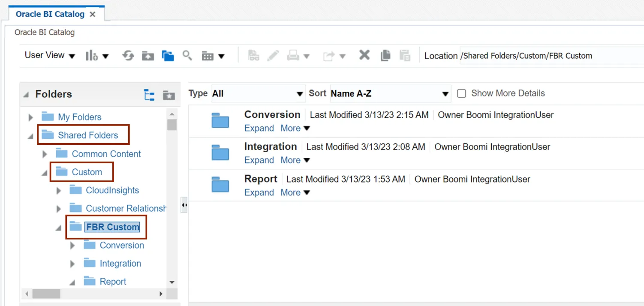The image size is (644, 306).
Task: Click the Location path input field
Action: 549,56
